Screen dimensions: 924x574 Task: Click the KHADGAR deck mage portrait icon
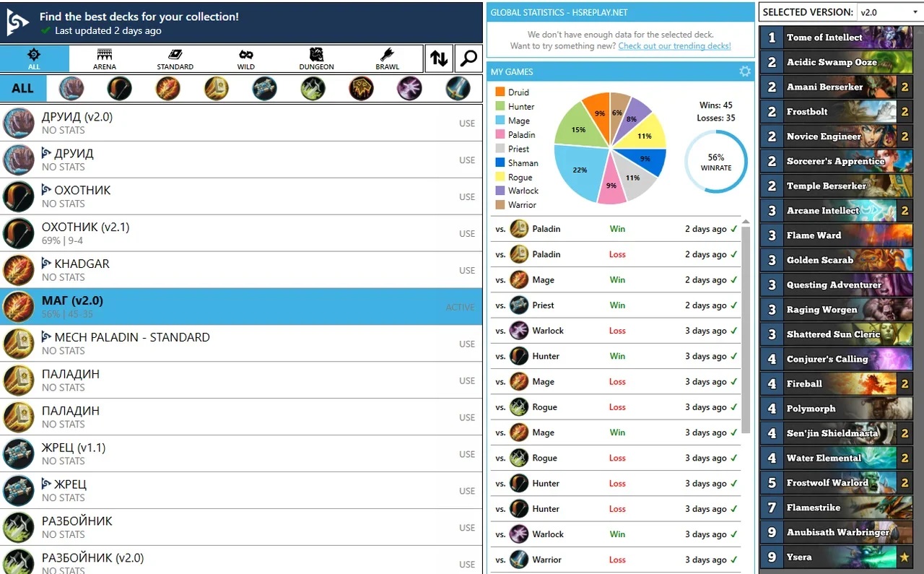point(18,270)
